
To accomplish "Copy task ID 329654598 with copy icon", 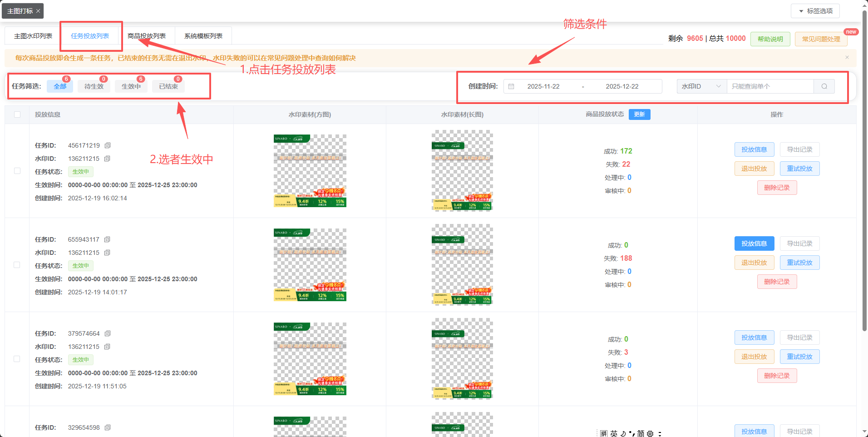I will click(x=108, y=427).
